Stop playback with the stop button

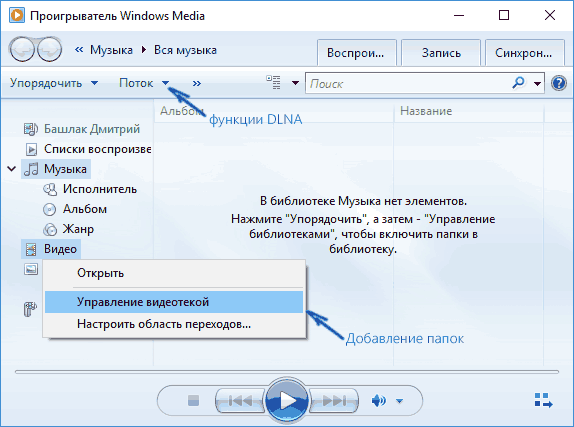pyautogui.click(x=193, y=400)
